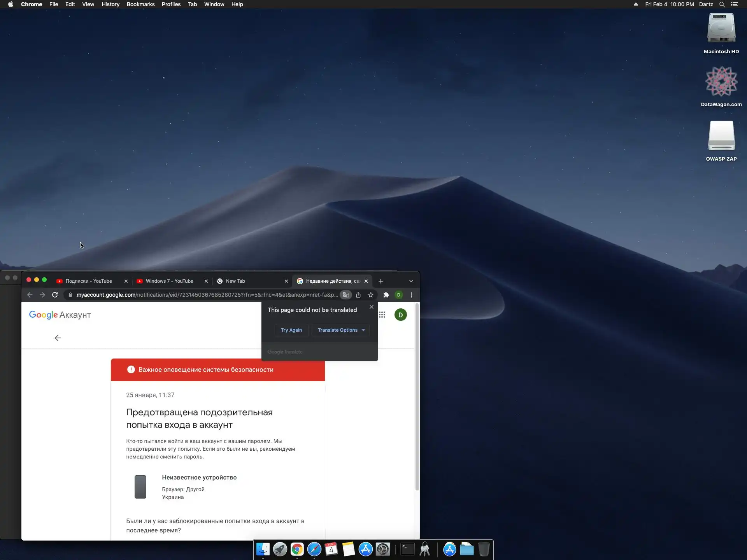Open the Extensions puzzle icon

coord(386,295)
